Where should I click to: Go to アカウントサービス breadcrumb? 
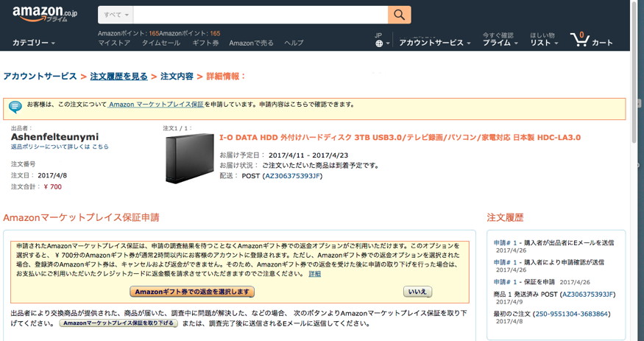pos(40,77)
